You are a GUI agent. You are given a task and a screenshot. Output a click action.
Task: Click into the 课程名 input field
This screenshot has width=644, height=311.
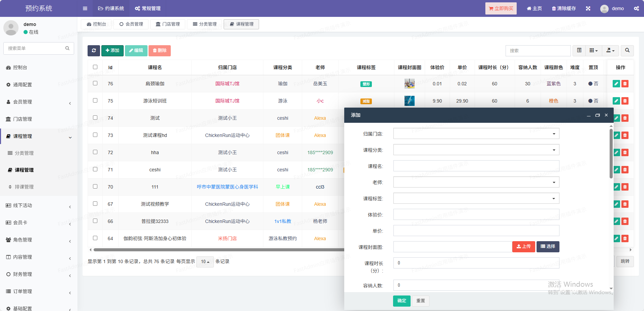476,166
